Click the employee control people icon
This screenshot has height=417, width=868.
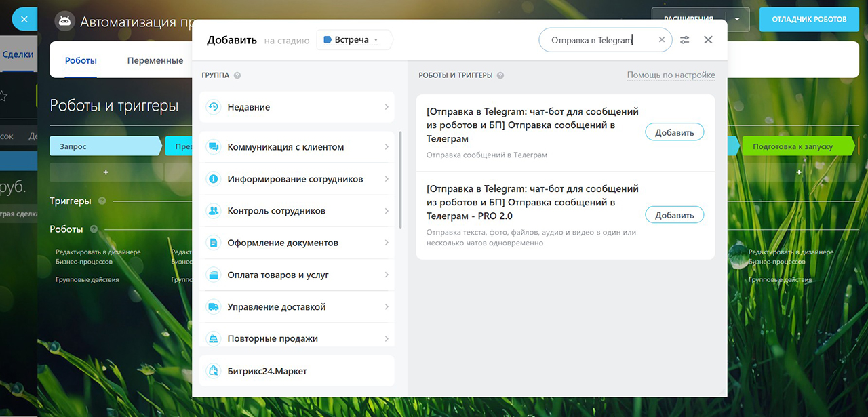coord(214,211)
